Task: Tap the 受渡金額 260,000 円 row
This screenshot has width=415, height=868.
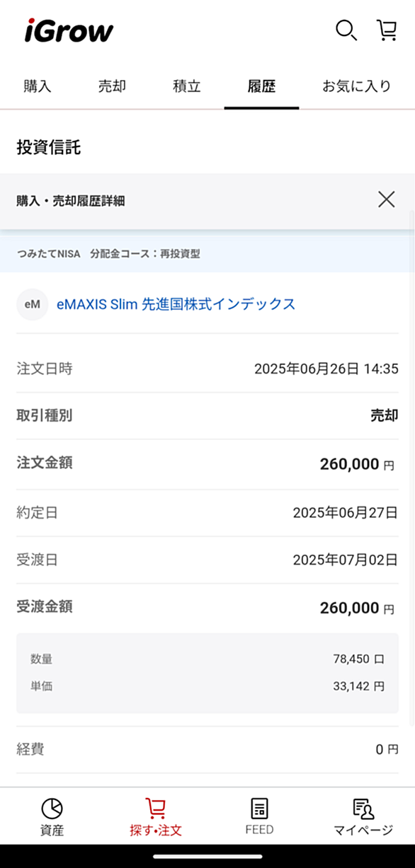Action: tap(207, 608)
